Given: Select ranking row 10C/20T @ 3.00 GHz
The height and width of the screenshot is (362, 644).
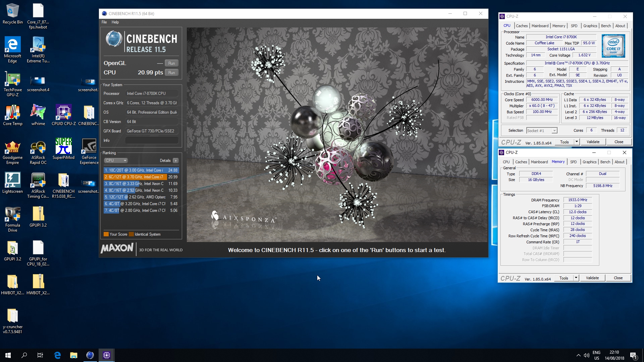Looking at the screenshot, I should pyautogui.click(x=141, y=170).
